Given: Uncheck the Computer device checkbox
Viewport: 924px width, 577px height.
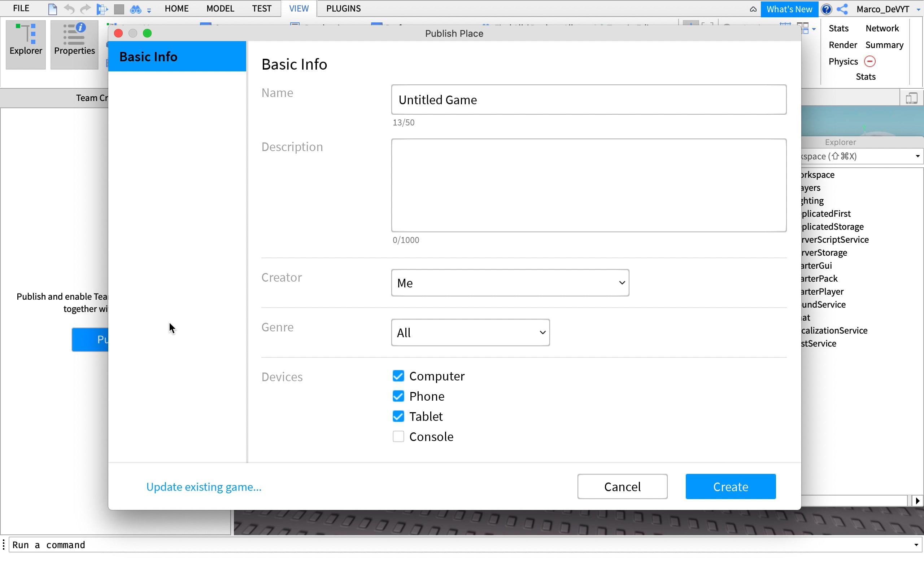Looking at the screenshot, I should point(398,376).
